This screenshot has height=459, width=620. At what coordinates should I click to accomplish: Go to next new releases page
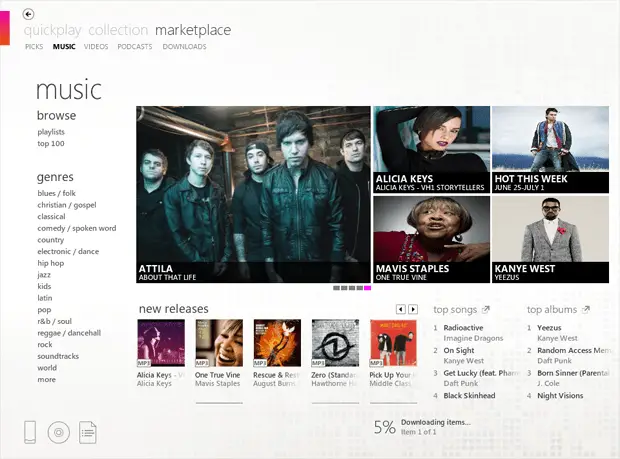click(x=413, y=309)
